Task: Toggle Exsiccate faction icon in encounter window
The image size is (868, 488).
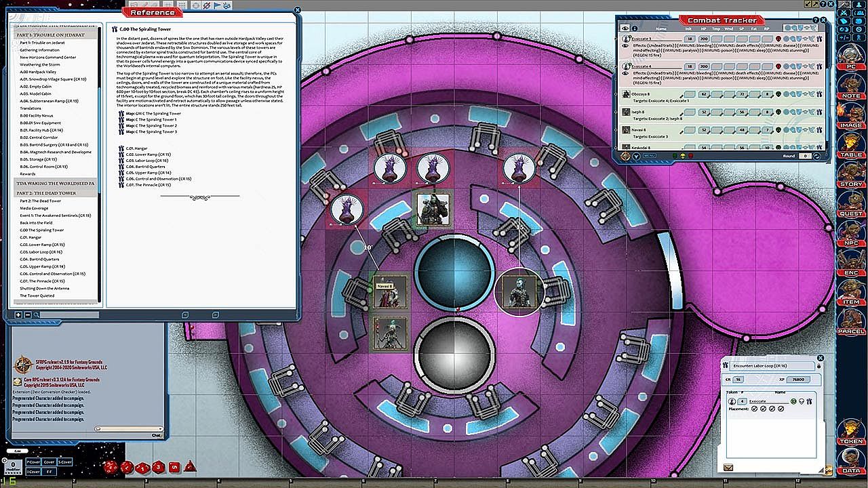Action: tap(793, 401)
